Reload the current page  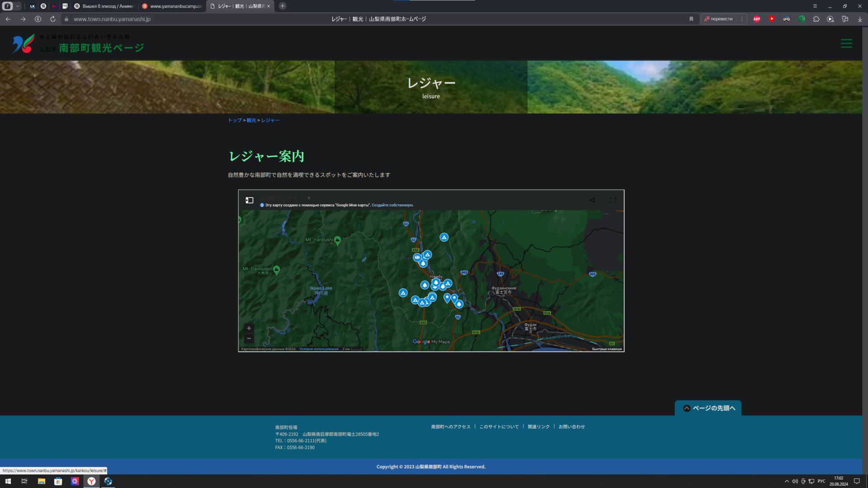(x=53, y=19)
